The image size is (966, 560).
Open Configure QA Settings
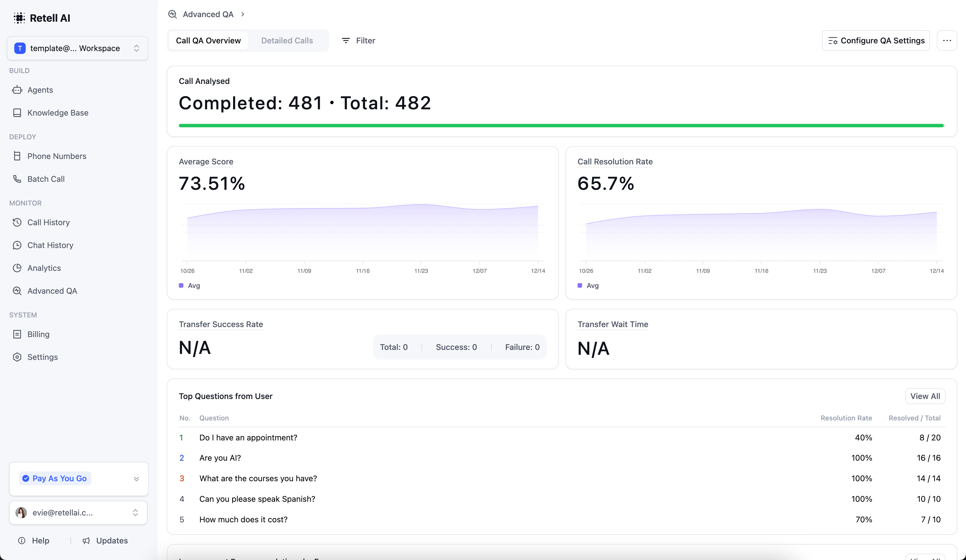point(876,40)
